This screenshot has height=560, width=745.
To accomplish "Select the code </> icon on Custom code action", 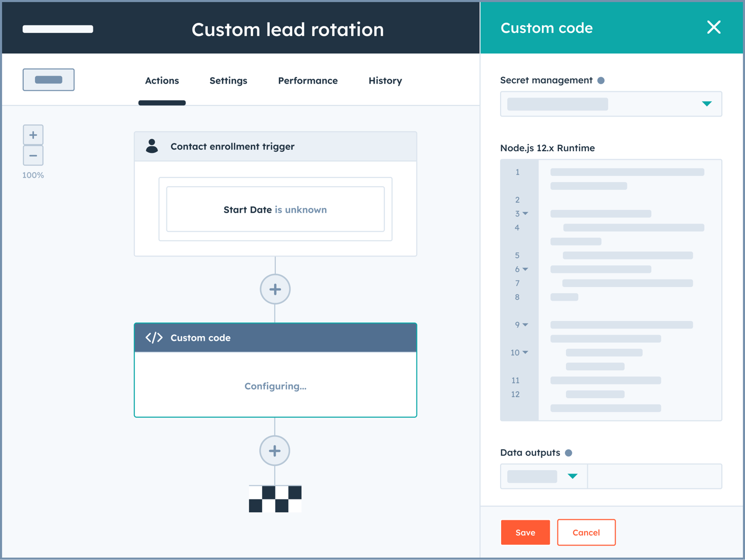I will point(153,337).
